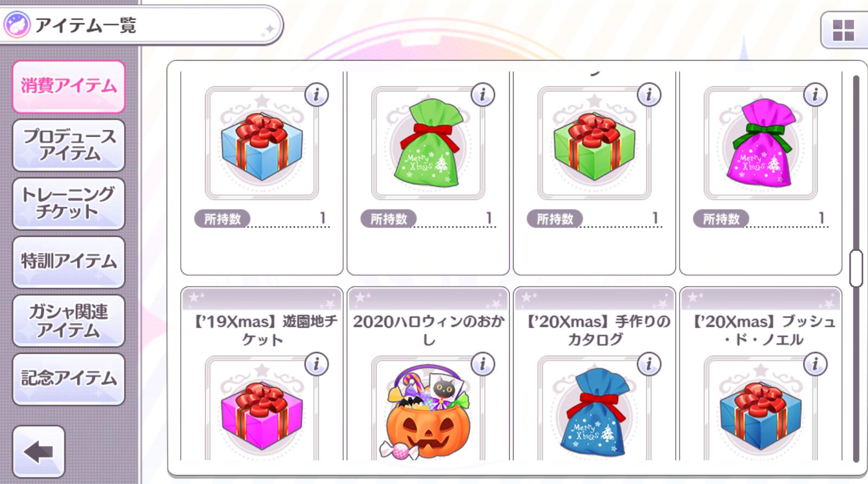
Task: Open the 記念アイテム category
Action: pyautogui.click(x=69, y=379)
